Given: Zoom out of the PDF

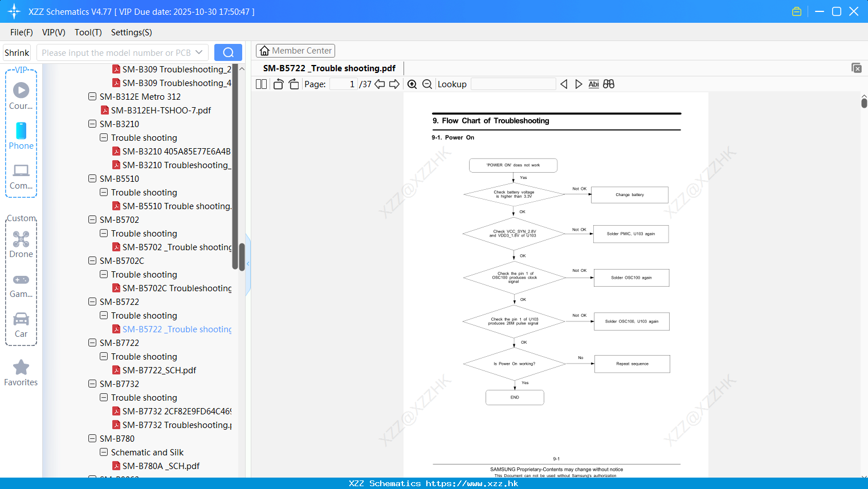Looking at the screenshot, I should pos(427,84).
